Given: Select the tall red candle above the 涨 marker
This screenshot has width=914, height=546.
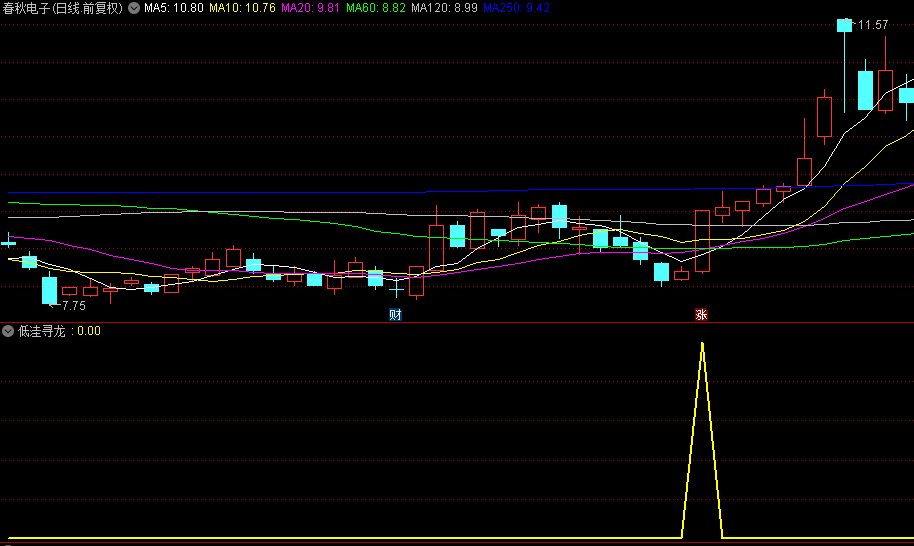Looking at the screenshot, I should (x=702, y=241).
